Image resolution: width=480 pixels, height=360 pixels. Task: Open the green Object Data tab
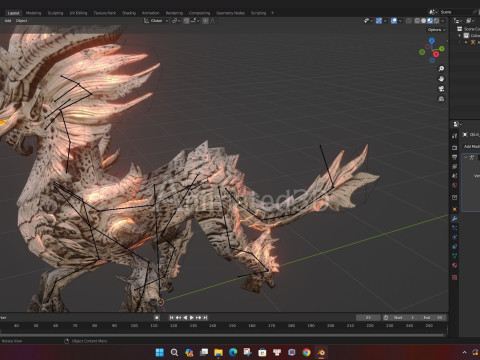[x=454, y=256]
